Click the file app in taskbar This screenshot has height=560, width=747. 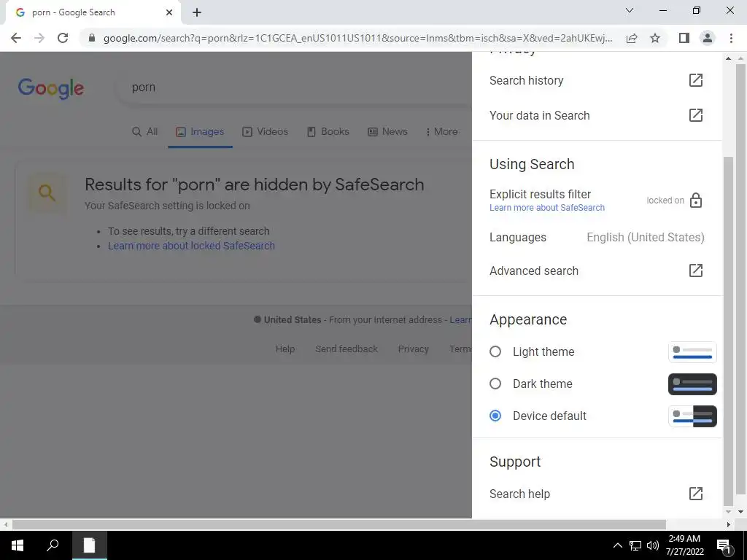[x=90, y=545]
